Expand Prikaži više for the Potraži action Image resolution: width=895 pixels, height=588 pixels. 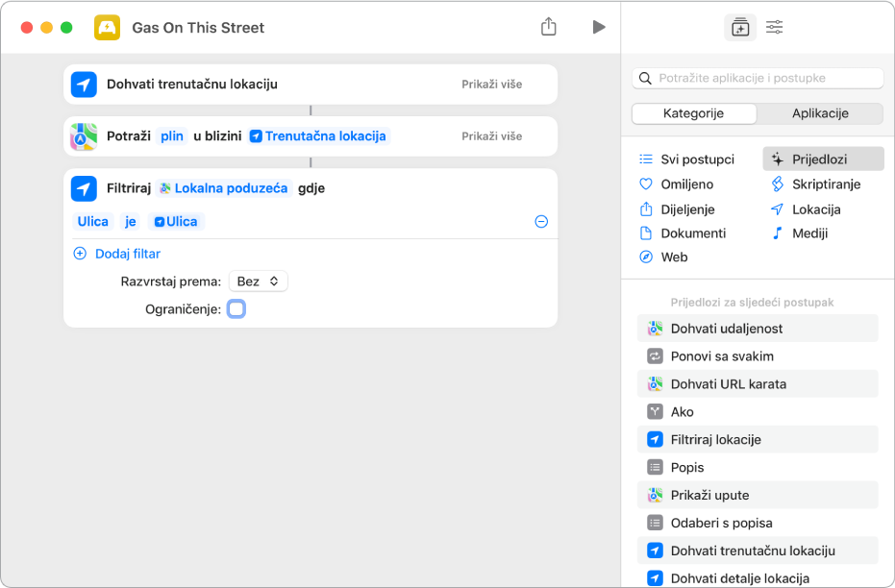[x=491, y=136]
